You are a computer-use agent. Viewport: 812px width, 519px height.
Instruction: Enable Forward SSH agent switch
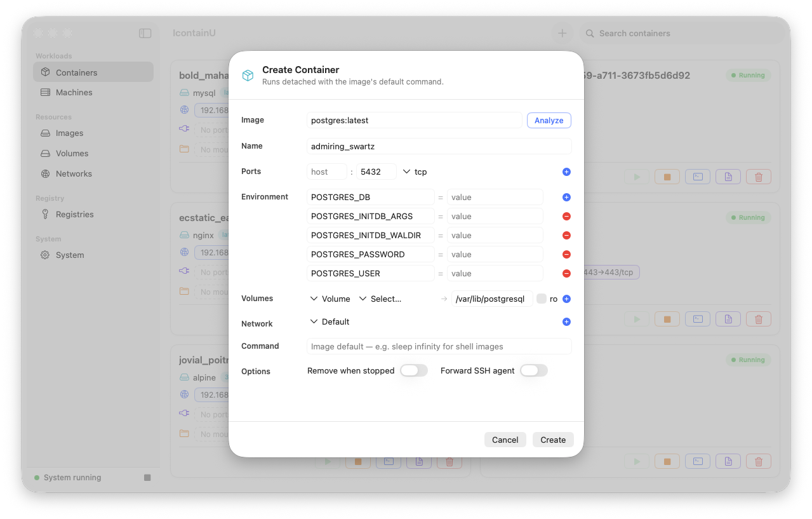(x=534, y=370)
